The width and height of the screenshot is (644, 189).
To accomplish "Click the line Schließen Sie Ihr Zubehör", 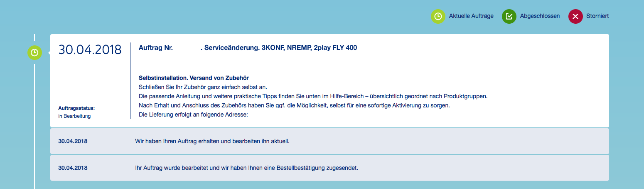I will [202, 87].
